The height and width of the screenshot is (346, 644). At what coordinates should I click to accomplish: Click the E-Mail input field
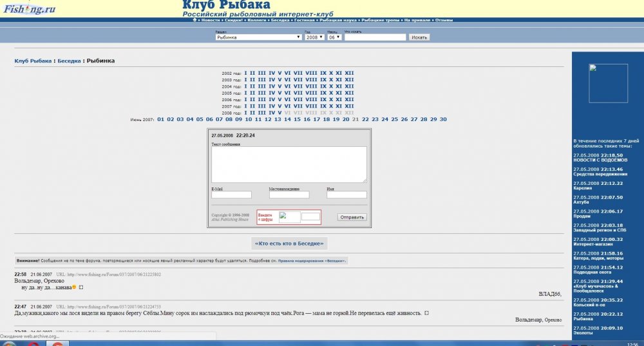(231, 195)
